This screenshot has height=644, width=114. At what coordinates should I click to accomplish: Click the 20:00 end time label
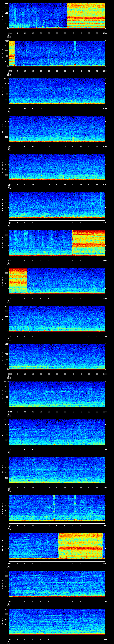click(105, 223)
